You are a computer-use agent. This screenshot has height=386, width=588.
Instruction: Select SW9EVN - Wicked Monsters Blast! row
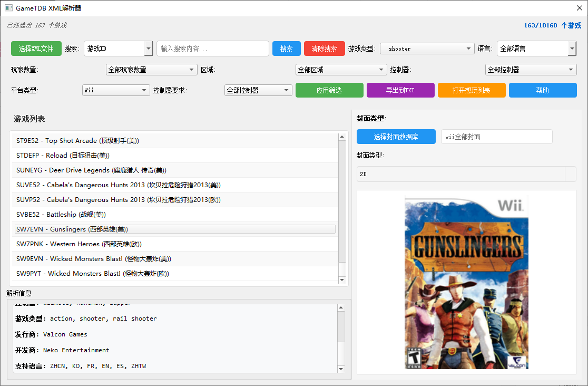pos(175,259)
